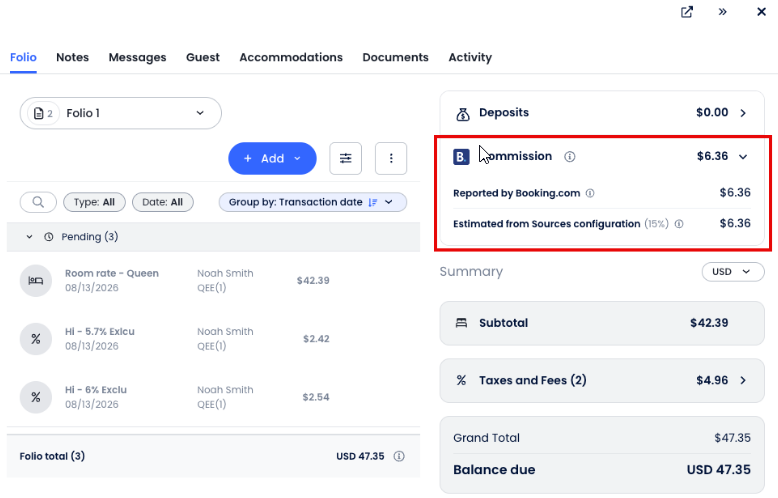The height and width of the screenshot is (498, 778).
Task: Click the $2.54 tax amount
Action: (316, 397)
